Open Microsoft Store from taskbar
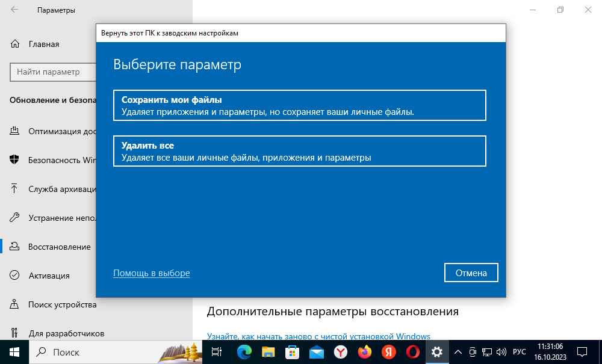602x364 pixels. pos(292,351)
